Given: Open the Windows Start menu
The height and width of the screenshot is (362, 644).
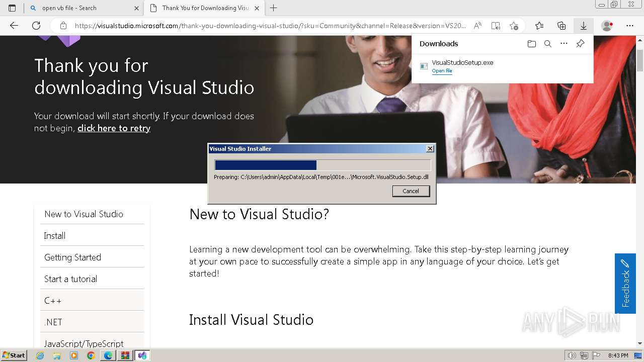Looking at the screenshot, I should (14, 355).
